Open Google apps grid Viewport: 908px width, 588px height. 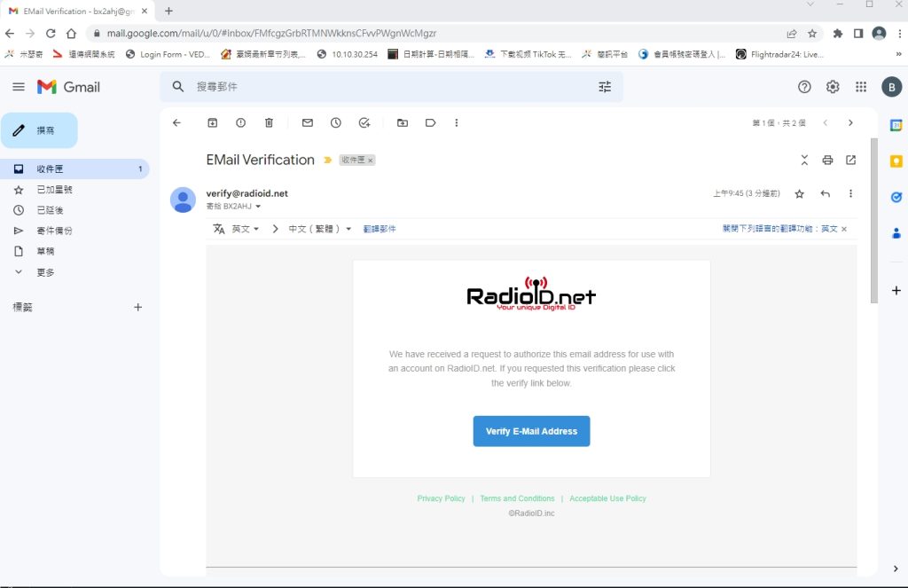click(x=861, y=87)
